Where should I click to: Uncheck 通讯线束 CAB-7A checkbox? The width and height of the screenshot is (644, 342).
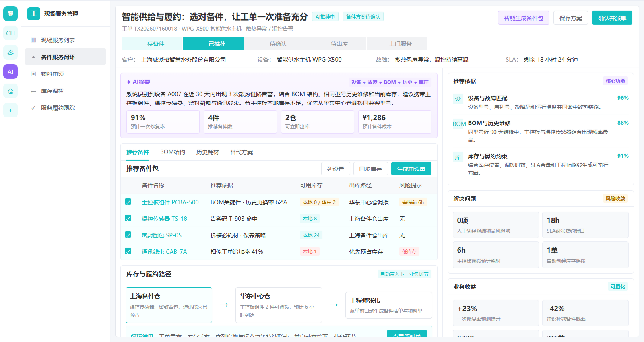point(128,251)
